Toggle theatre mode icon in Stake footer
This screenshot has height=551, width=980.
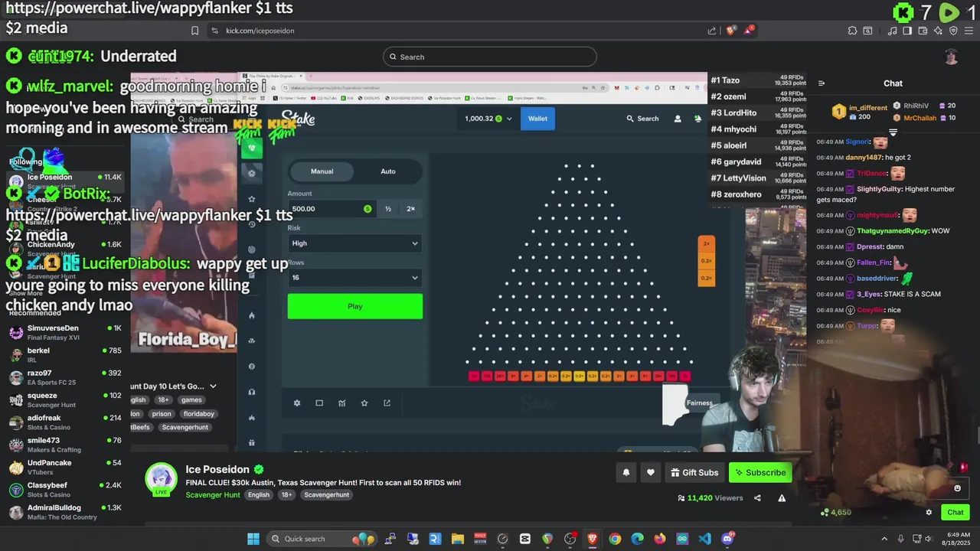(319, 403)
